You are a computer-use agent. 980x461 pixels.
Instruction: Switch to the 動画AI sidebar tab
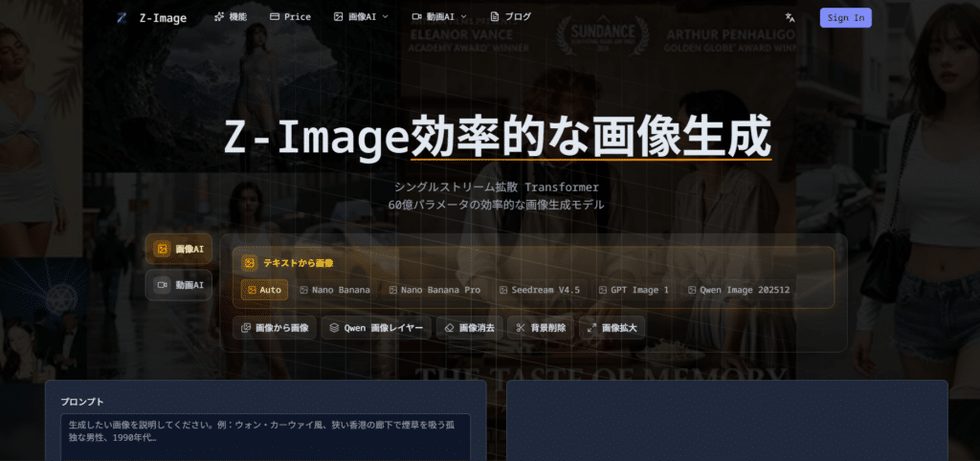coord(180,285)
